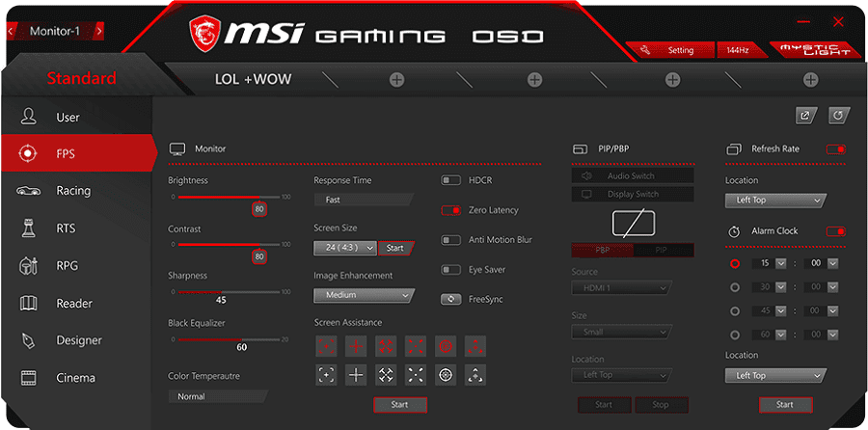The height and width of the screenshot is (430, 868).
Task: Open the PIP/PBP Size Small dropdown
Action: pyautogui.click(x=622, y=332)
